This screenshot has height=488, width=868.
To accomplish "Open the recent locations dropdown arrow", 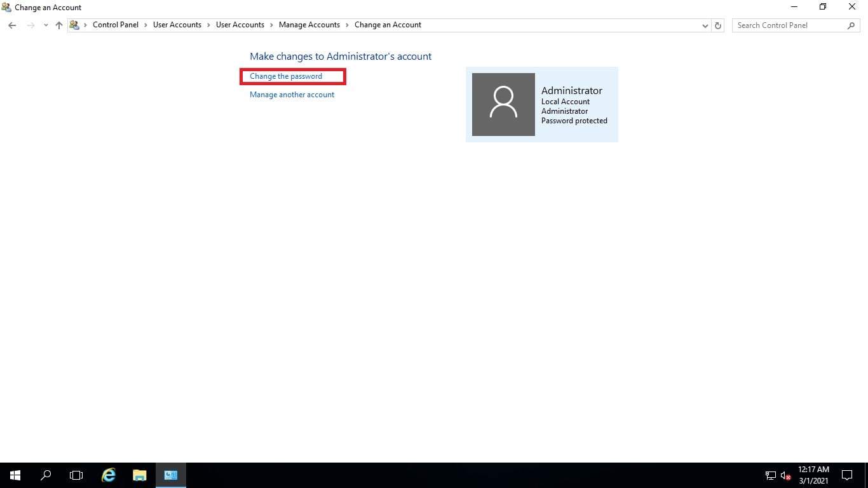I will [x=46, y=25].
